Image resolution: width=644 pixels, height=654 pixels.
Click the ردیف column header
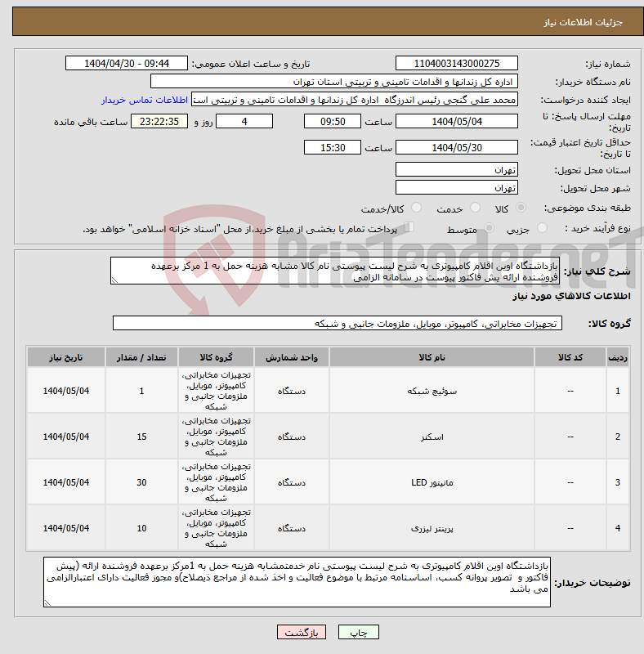pyautogui.click(x=618, y=357)
